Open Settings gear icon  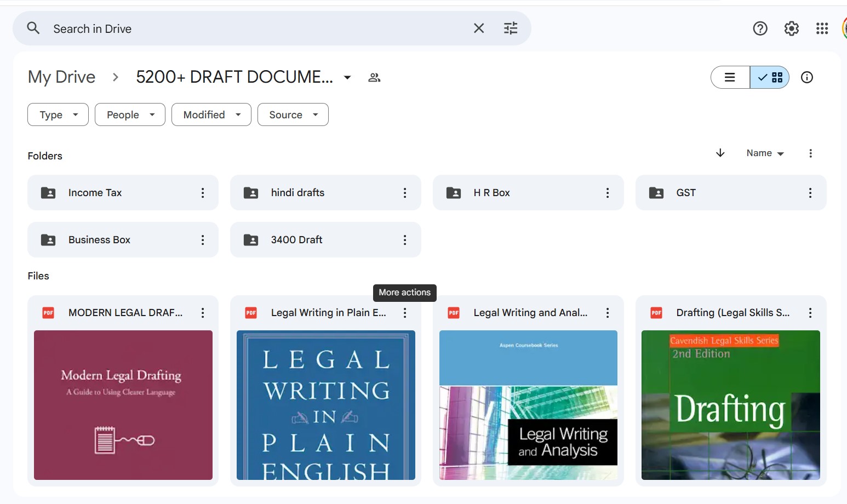click(x=792, y=28)
